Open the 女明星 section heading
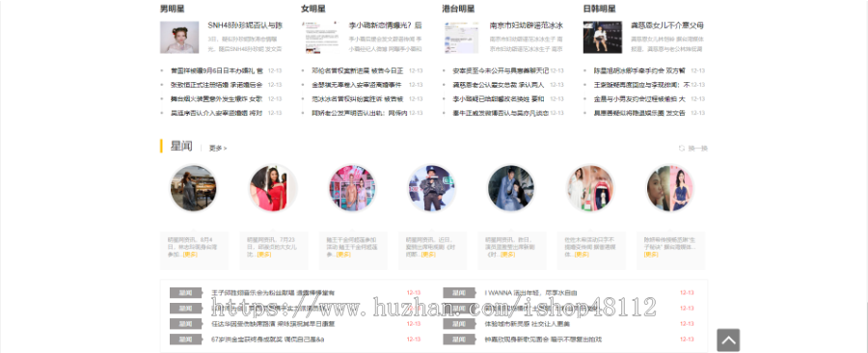The height and width of the screenshot is (353, 868). [x=313, y=9]
